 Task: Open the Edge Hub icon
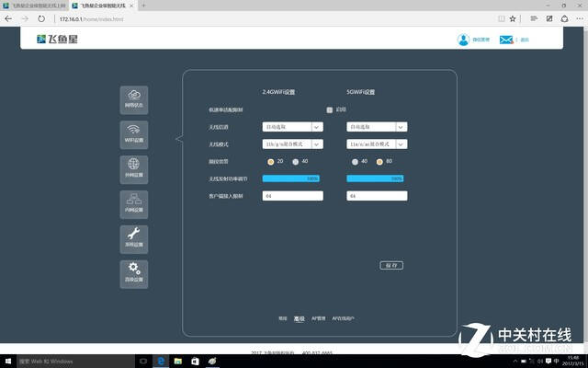pyautogui.click(x=534, y=18)
